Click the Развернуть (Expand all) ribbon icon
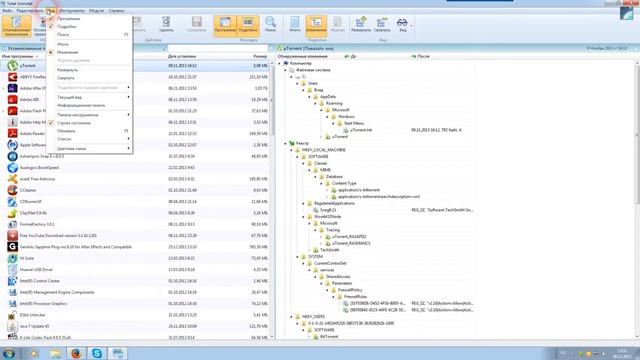Image resolution: width=640 pixels, height=360 pixels. click(361, 24)
